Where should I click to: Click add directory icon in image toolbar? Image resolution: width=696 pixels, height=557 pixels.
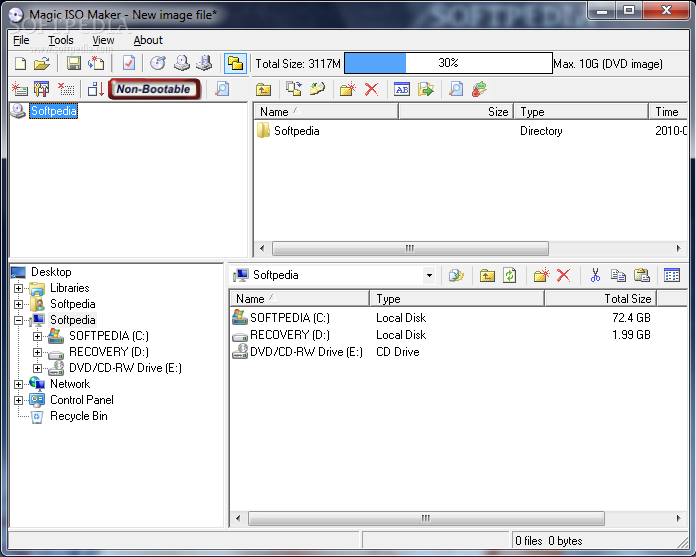[317, 89]
